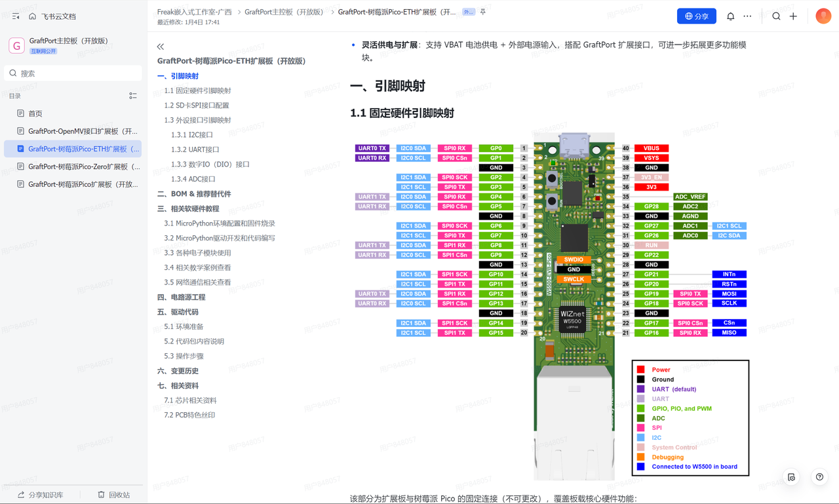Open the comments panel icon bottom right
This screenshot has height=504, width=839.
791,477
